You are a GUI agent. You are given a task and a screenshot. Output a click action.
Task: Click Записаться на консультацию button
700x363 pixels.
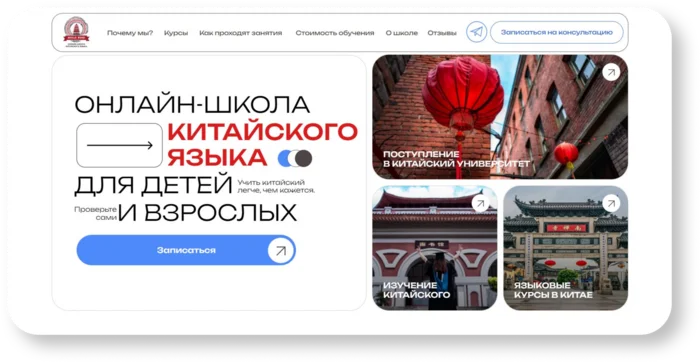(557, 32)
